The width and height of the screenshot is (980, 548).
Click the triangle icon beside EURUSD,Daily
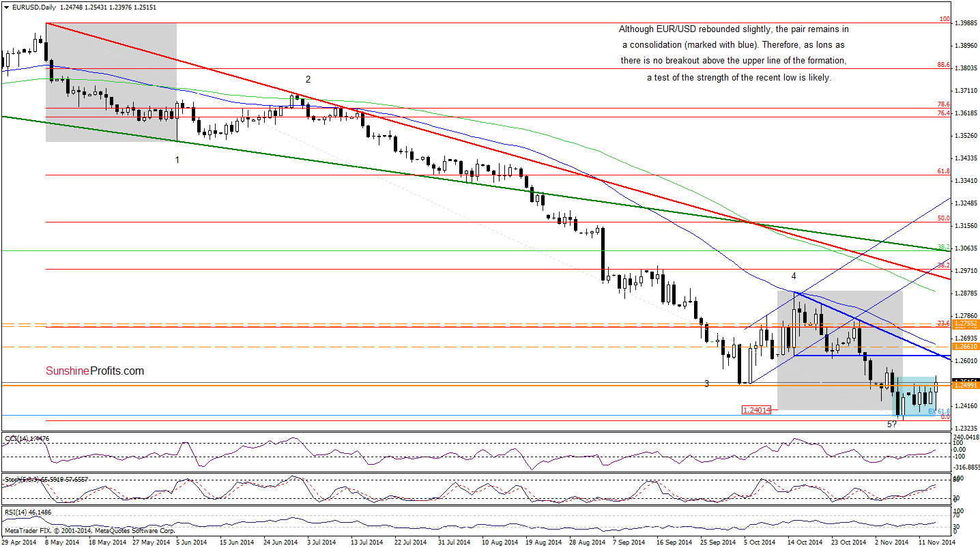coord(6,7)
